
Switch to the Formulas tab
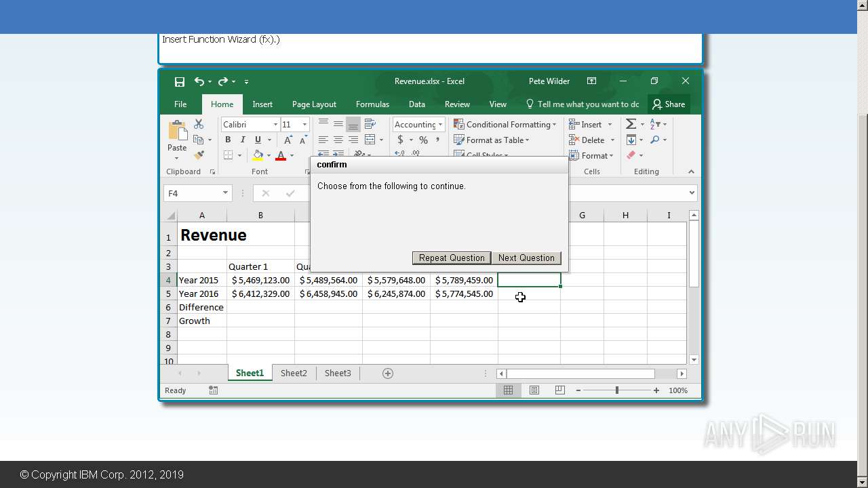tap(372, 104)
